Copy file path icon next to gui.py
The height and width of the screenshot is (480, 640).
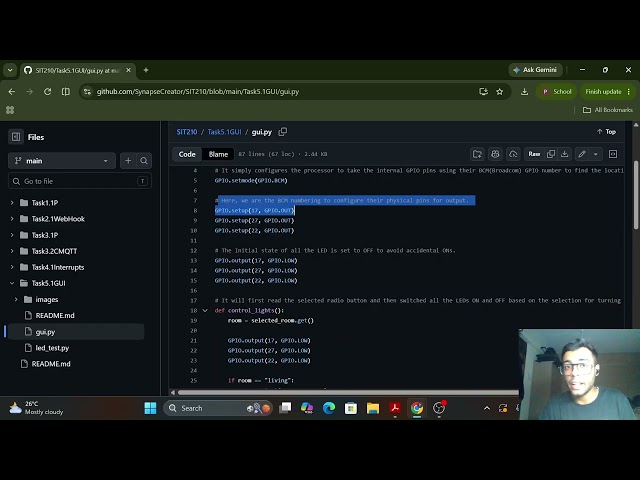point(282,132)
